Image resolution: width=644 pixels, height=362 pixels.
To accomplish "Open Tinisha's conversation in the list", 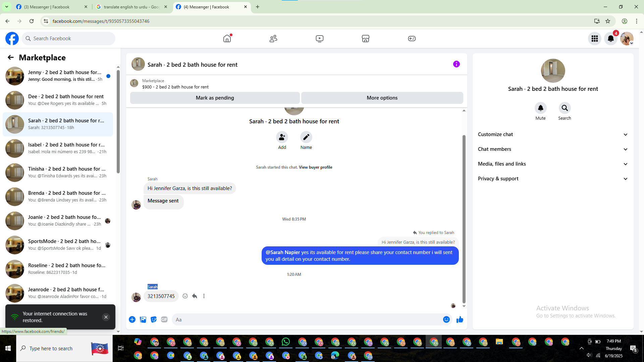I will click(x=58, y=173).
